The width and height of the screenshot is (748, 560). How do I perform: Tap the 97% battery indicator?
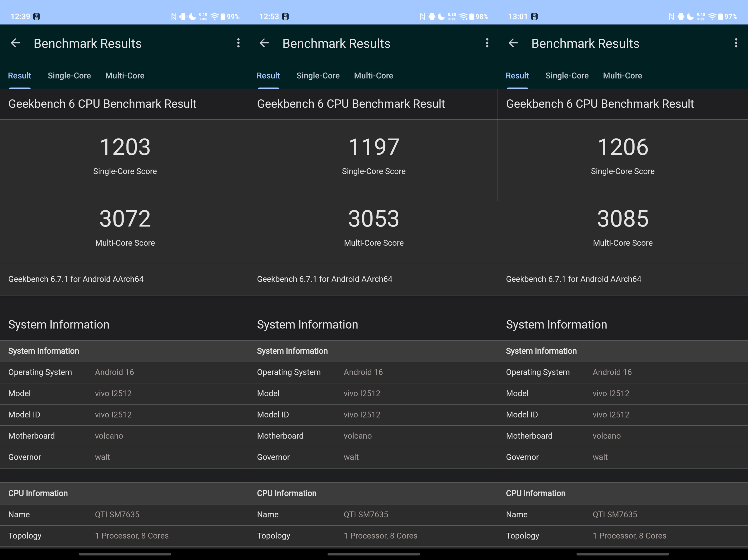(728, 17)
